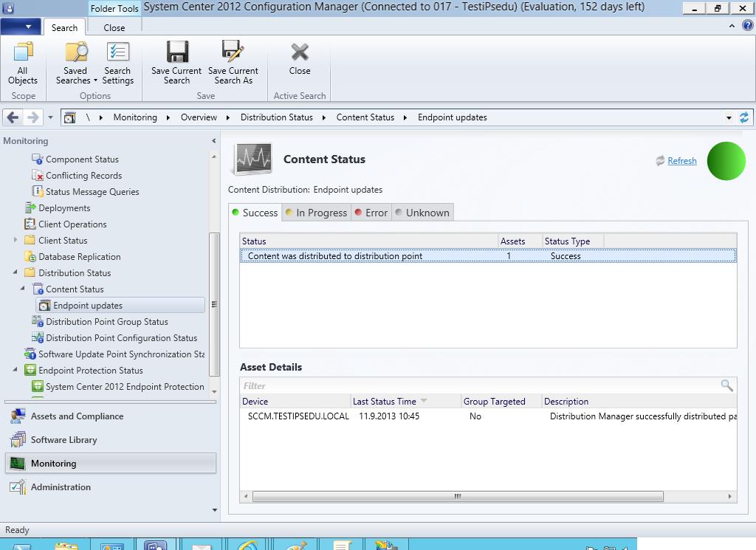This screenshot has height=550, width=756.
Task: Open the navigation pane overflow arrow at bottom
Action: point(215,510)
